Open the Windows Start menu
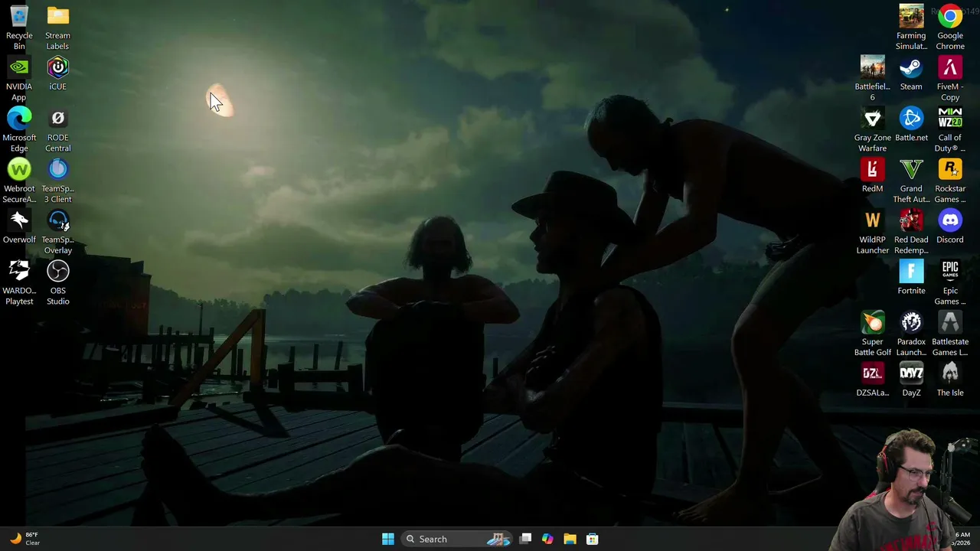Viewport: 980px width, 551px height. point(388,539)
